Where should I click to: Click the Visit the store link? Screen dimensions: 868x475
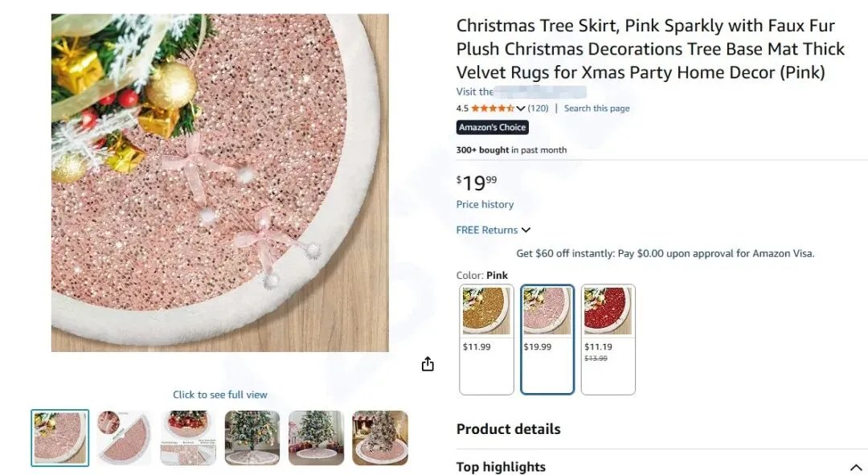521,92
